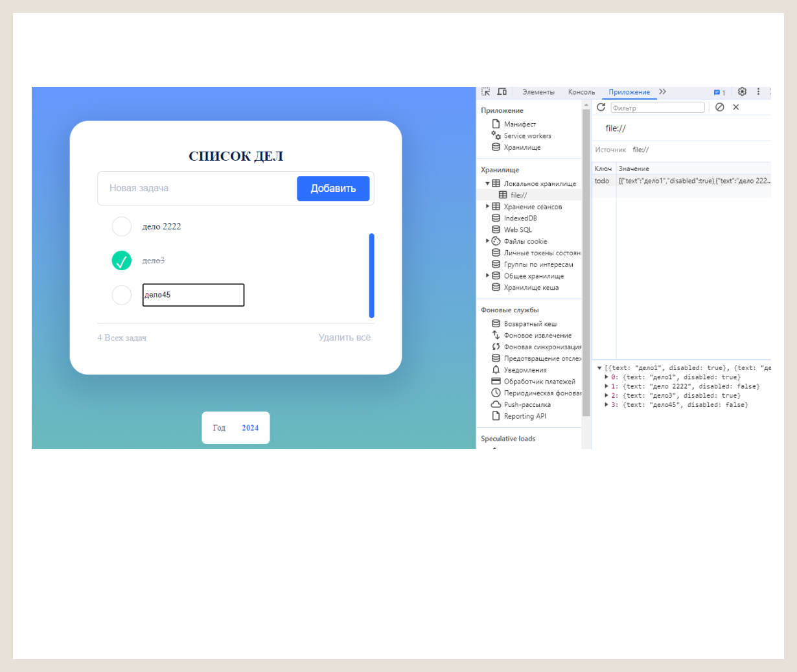Click the DevTools sidebar gray scrollbar
This screenshot has width=797, height=672.
(586, 262)
